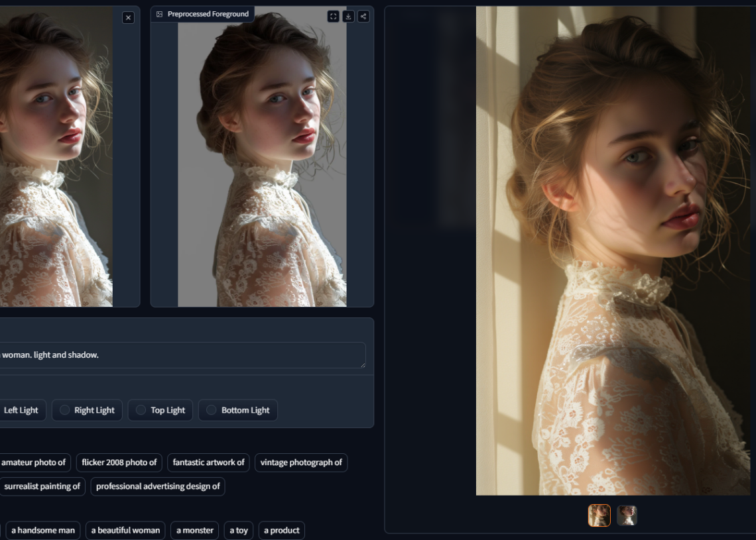Image resolution: width=756 pixels, height=540 pixels.
Task: Choose 'professional advertising design of' example
Action: click(x=158, y=486)
